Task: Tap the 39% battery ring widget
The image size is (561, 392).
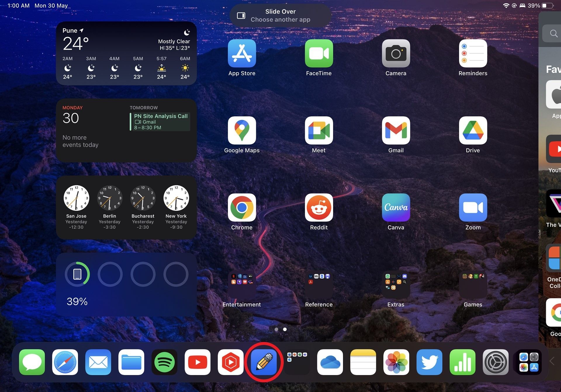Action: tap(77, 274)
